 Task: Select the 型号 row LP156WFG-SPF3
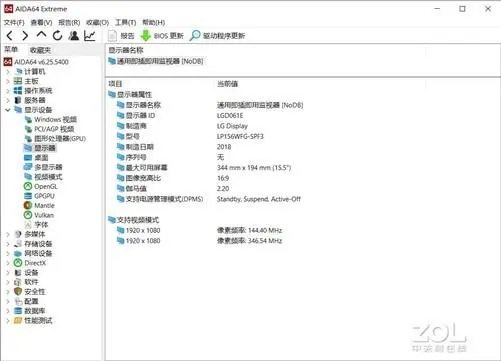click(190, 136)
